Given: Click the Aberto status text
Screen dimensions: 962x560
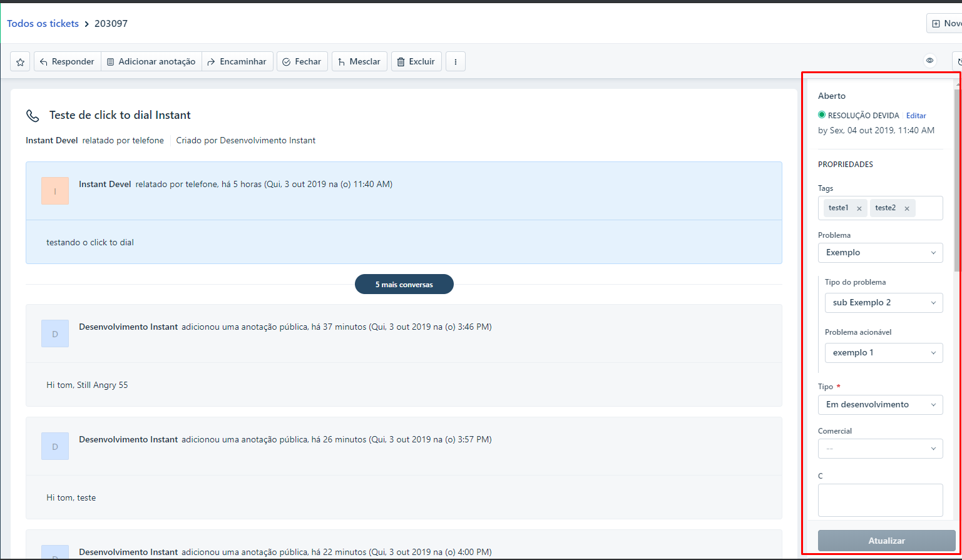Looking at the screenshot, I should [832, 96].
